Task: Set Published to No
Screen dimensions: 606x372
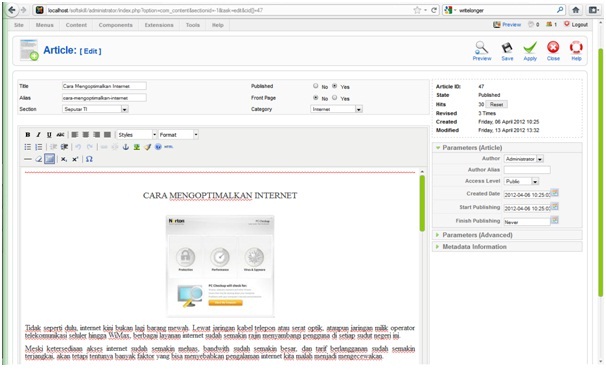Action: coord(316,86)
